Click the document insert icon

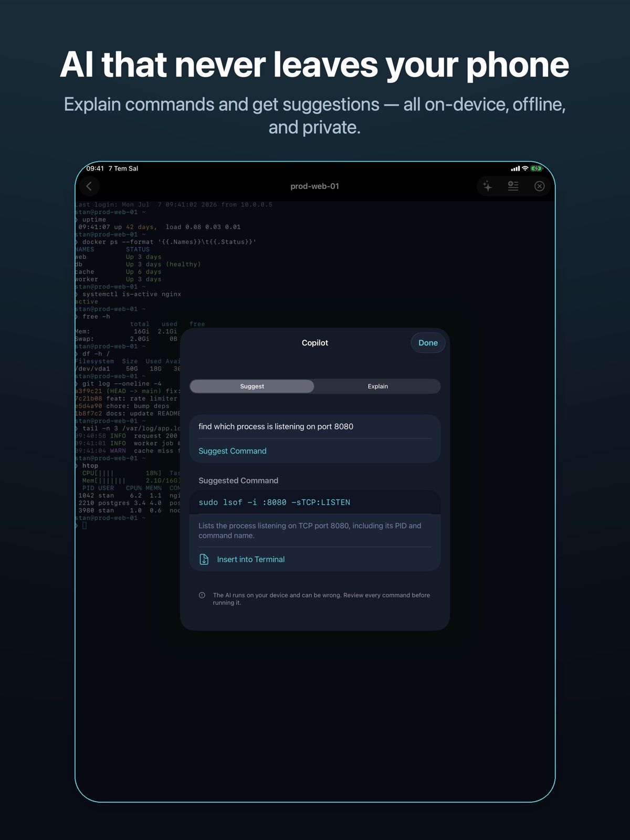(x=204, y=559)
